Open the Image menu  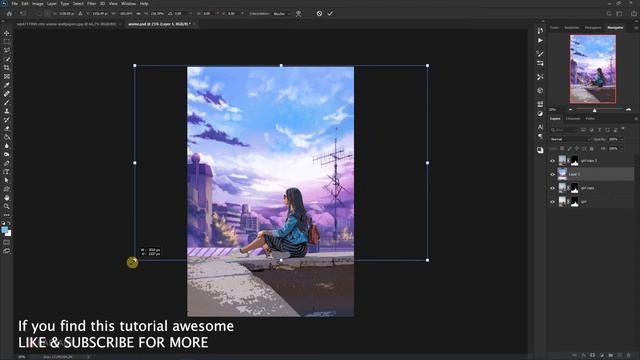[x=38, y=4]
